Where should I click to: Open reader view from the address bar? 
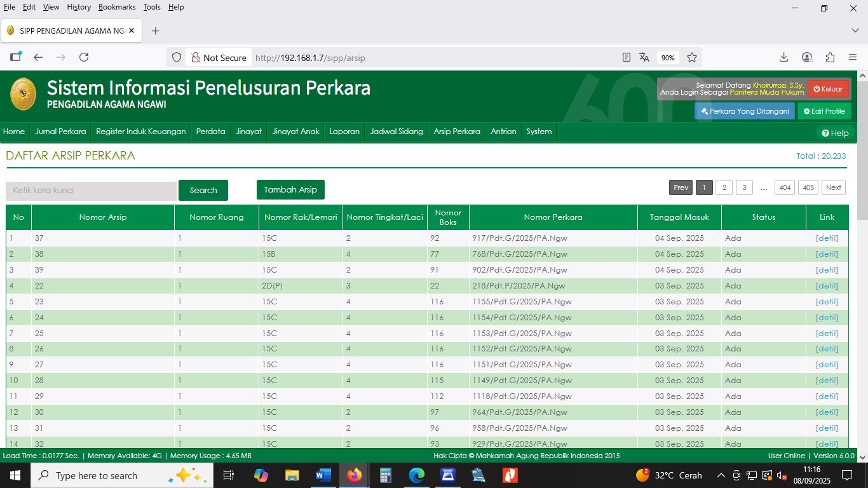pos(626,57)
